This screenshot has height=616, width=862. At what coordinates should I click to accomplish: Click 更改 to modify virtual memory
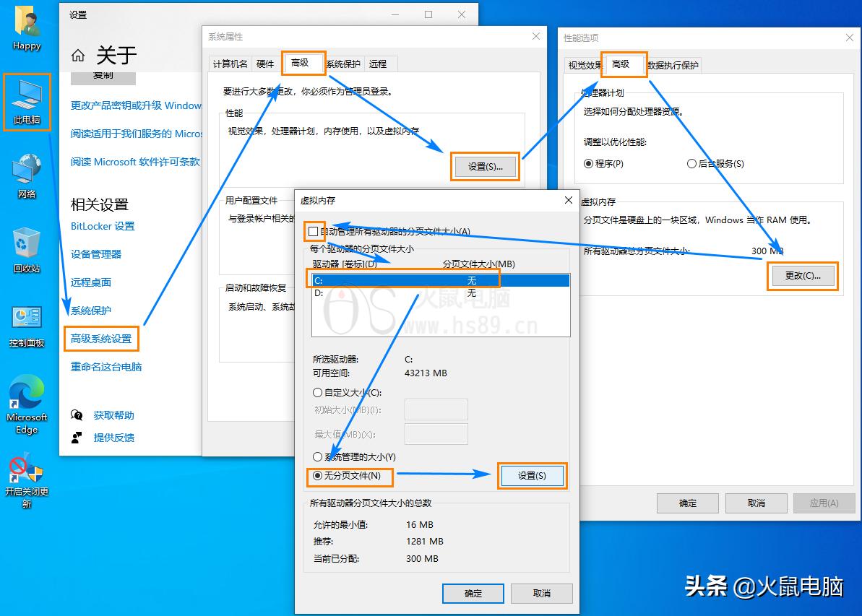[x=802, y=275]
